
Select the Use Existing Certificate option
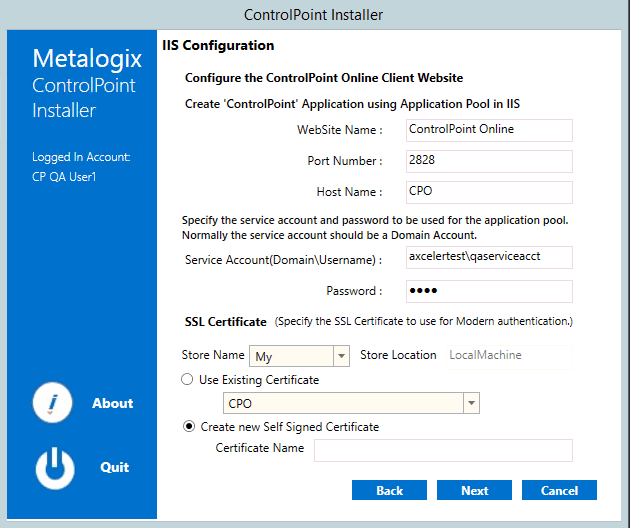[x=187, y=380]
